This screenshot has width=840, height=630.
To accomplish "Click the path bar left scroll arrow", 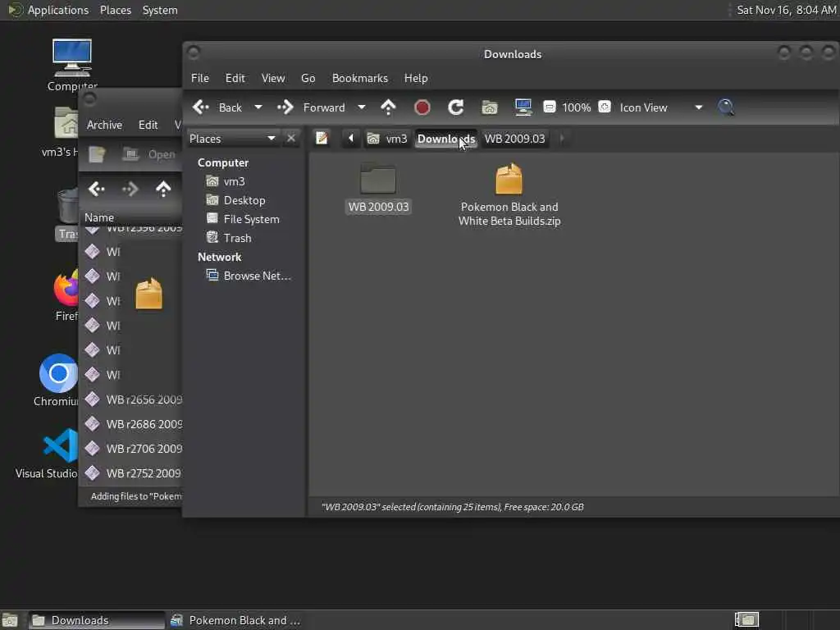I will 351,139.
